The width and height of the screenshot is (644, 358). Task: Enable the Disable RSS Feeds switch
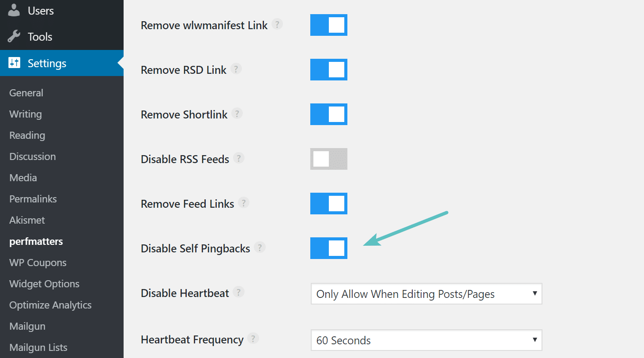click(328, 159)
